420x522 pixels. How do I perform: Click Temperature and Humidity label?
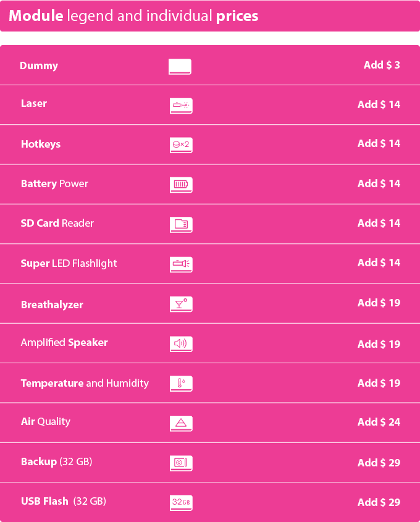click(85, 383)
